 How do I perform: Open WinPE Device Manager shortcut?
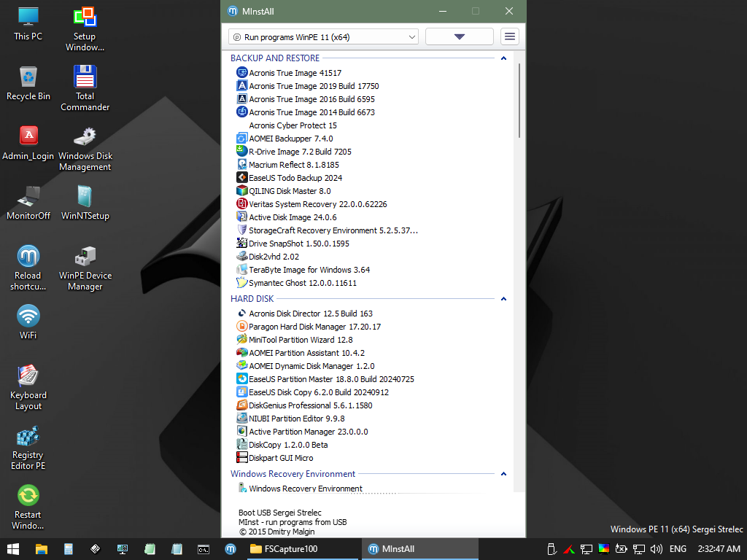tap(85, 268)
